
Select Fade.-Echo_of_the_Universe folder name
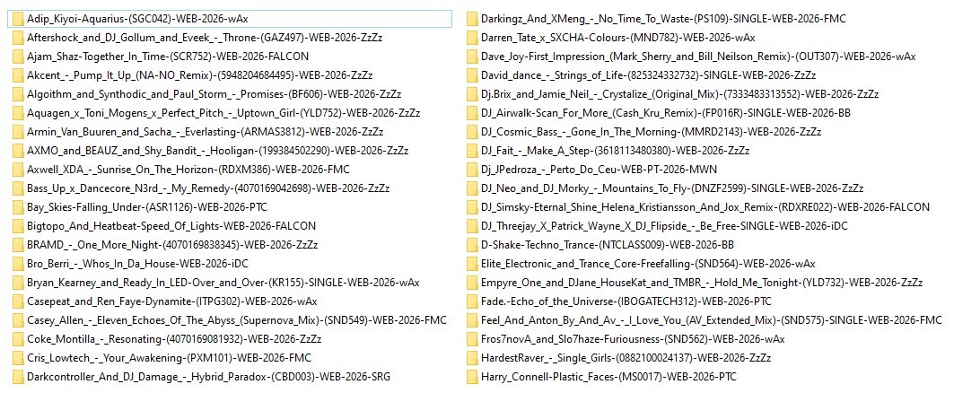click(626, 301)
